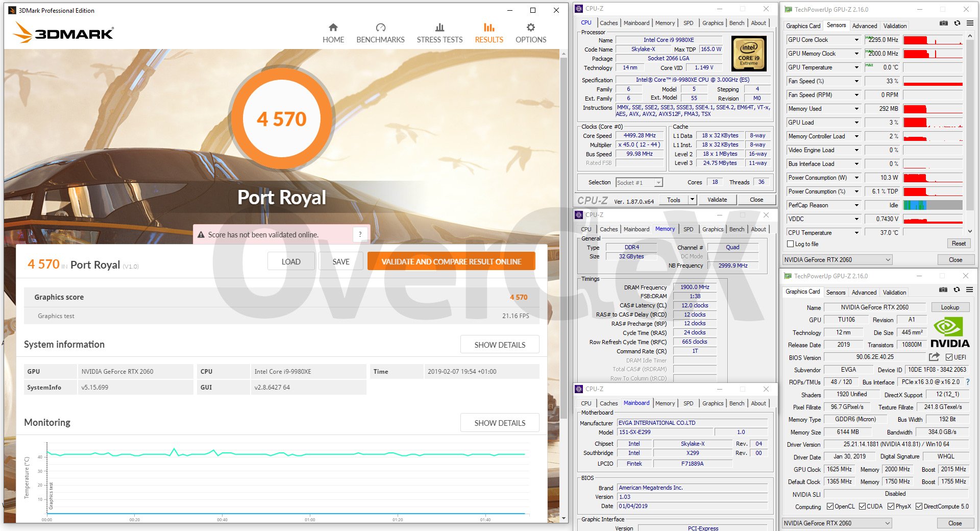Click refresh icon in GPU-Z Graphics Card window
The height and width of the screenshot is (531, 980).
pyautogui.click(x=957, y=289)
